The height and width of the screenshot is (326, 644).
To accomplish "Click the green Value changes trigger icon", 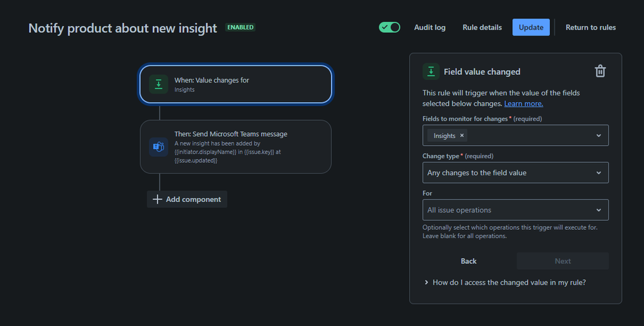I will (159, 85).
